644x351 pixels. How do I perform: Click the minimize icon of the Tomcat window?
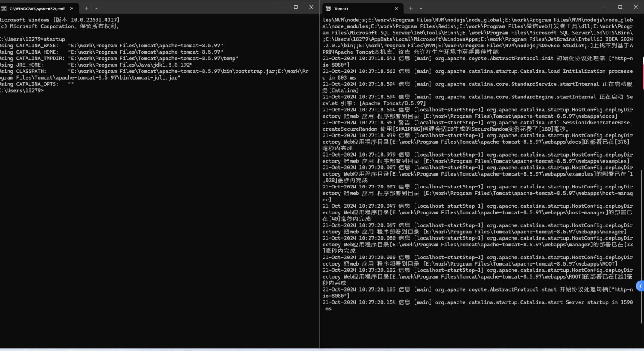[604, 7]
